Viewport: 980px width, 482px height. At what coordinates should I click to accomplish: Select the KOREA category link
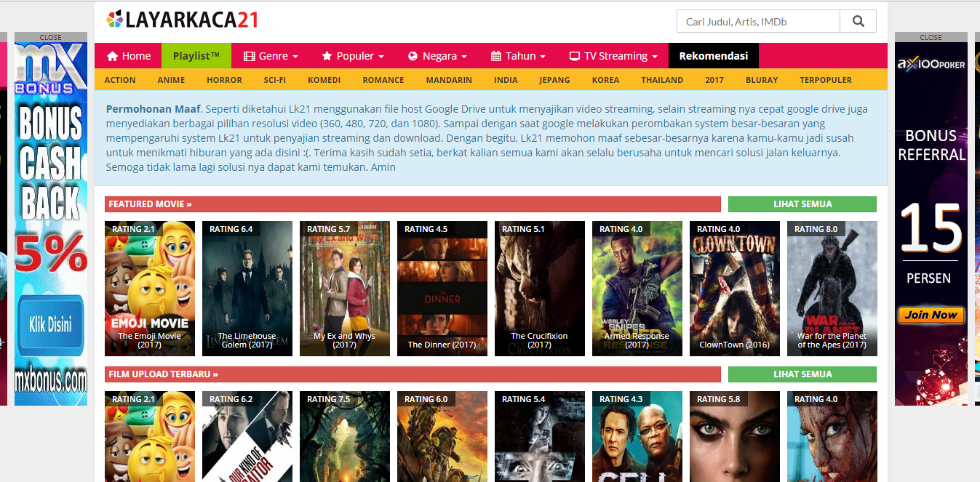click(605, 80)
